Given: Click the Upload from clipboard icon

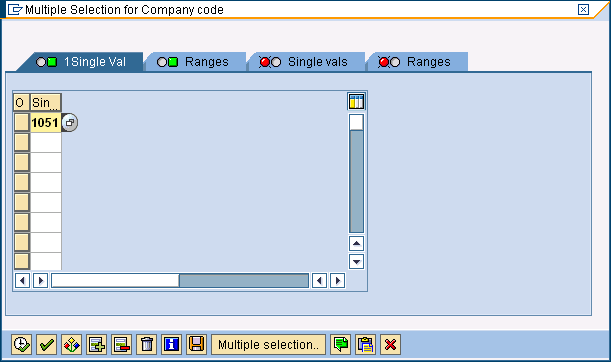Looking at the screenshot, I should 366,344.
